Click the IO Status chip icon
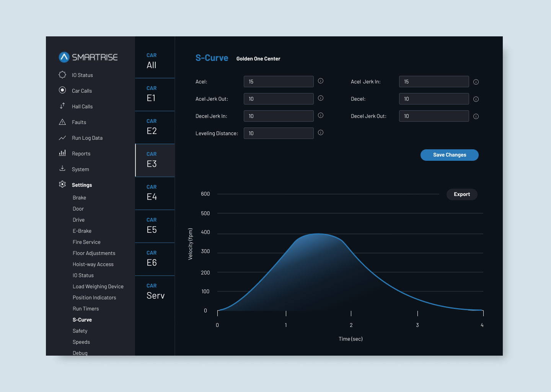 click(x=62, y=75)
